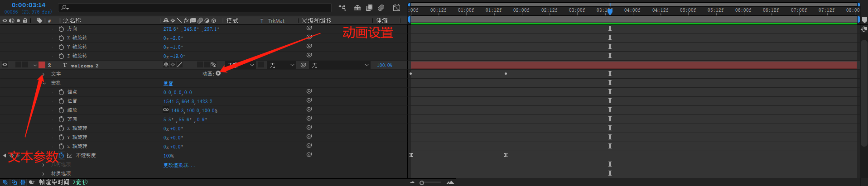Toggle the hide shy layers icon

point(357,8)
